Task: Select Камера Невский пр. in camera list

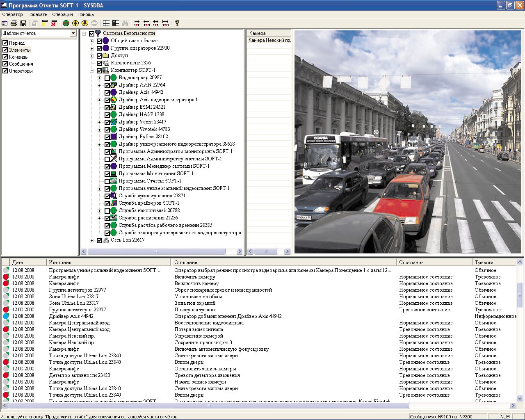Action: pos(269,41)
